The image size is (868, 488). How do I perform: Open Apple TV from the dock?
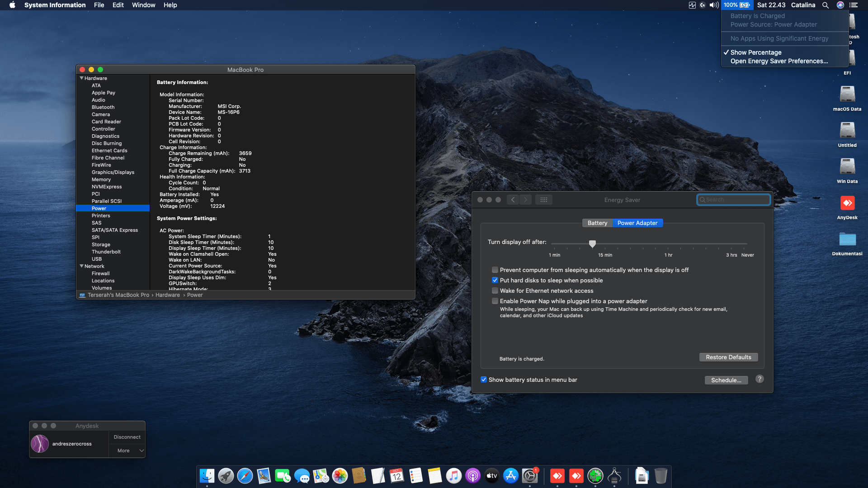pos(492,476)
